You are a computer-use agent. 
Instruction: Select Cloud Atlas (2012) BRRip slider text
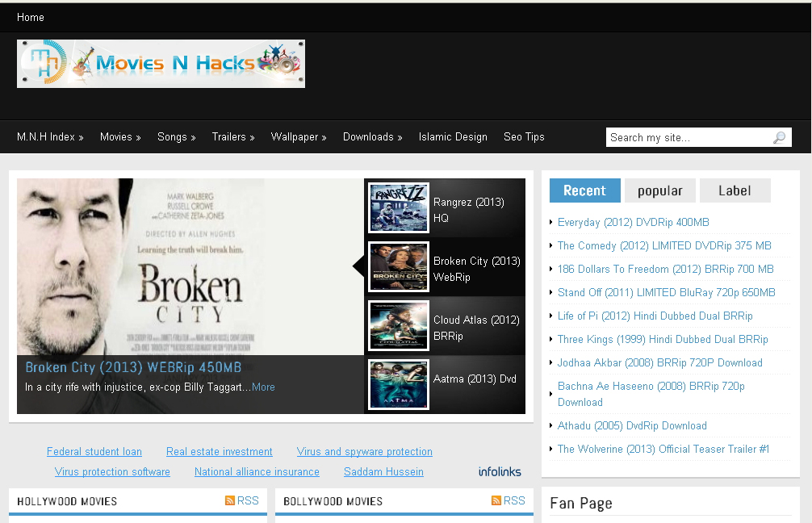pos(476,328)
